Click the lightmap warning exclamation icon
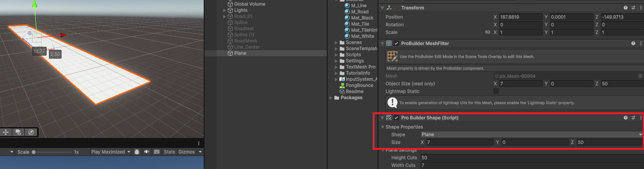The height and width of the screenshot is (169, 644). click(392, 102)
